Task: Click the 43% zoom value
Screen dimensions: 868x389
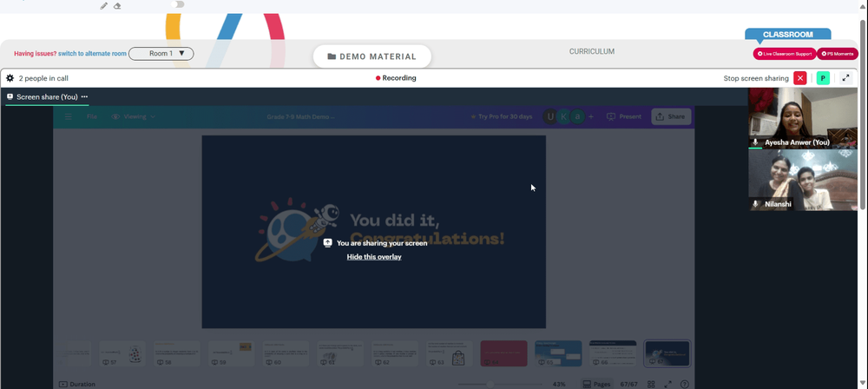Action: point(559,384)
